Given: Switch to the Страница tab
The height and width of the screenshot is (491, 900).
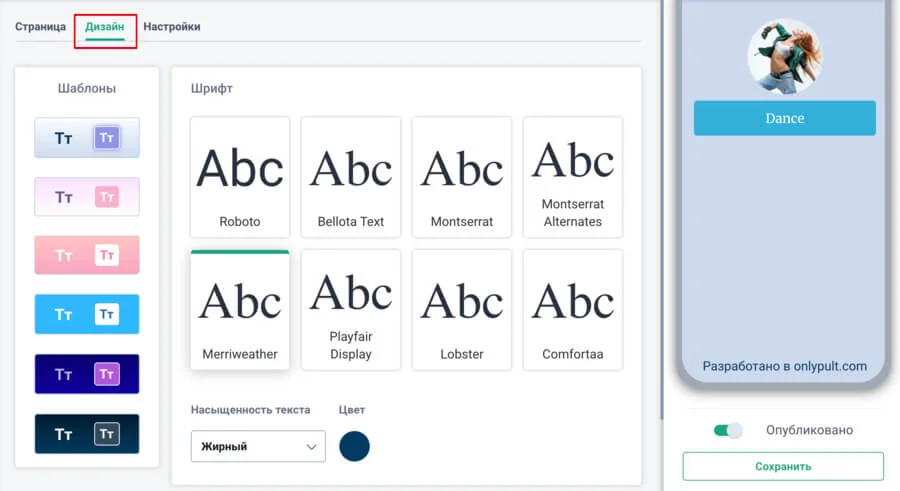Looking at the screenshot, I should coord(40,27).
